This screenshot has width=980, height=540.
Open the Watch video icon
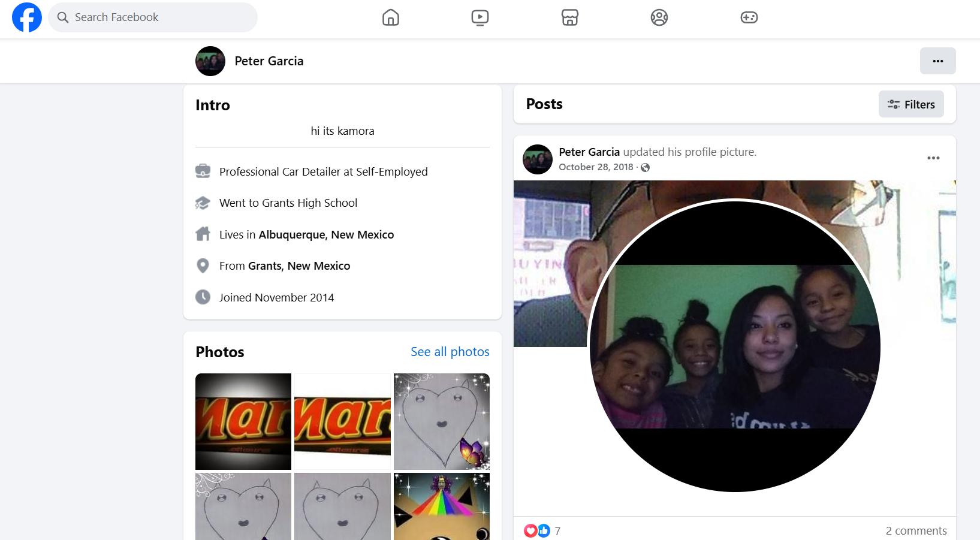[480, 17]
